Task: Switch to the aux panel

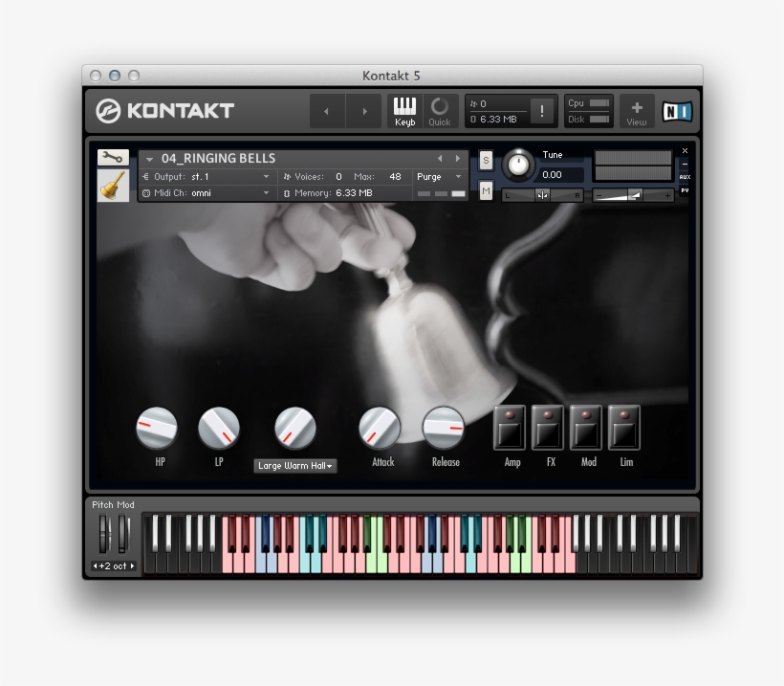Action: click(685, 176)
